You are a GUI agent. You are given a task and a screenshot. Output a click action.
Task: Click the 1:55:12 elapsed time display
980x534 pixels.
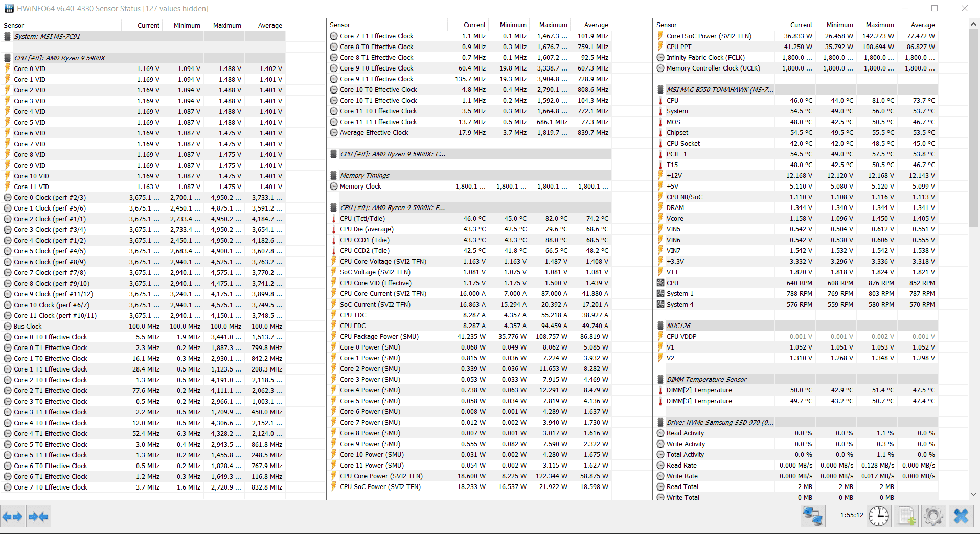(852, 515)
